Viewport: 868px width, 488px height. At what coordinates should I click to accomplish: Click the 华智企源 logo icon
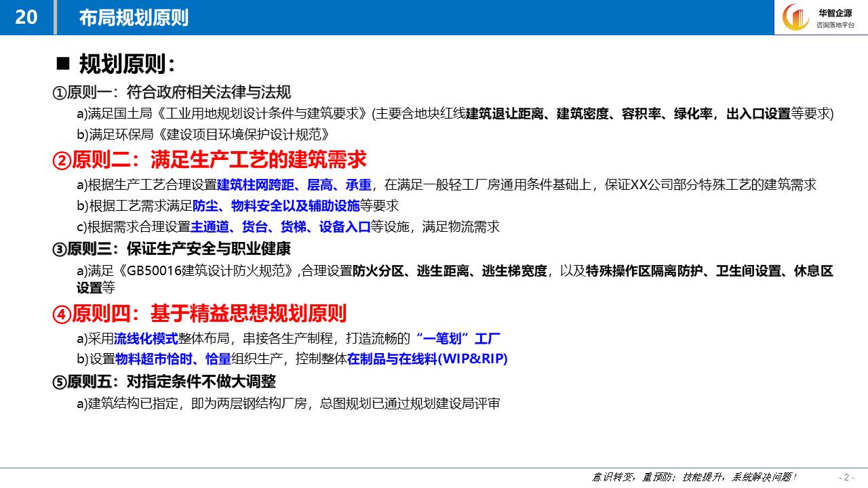point(797,18)
